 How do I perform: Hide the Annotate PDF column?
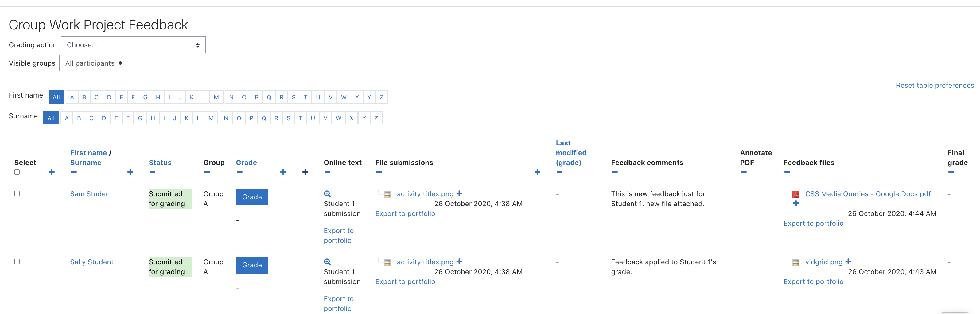[x=743, y=172]
